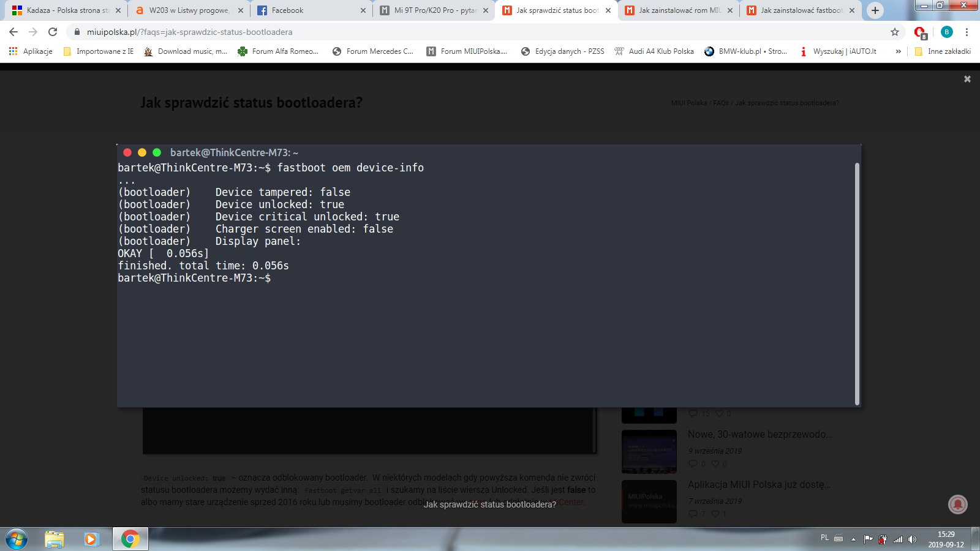Open File Explorer from taskbar
The image size is (980, 551).
click(x=55, y=539)
